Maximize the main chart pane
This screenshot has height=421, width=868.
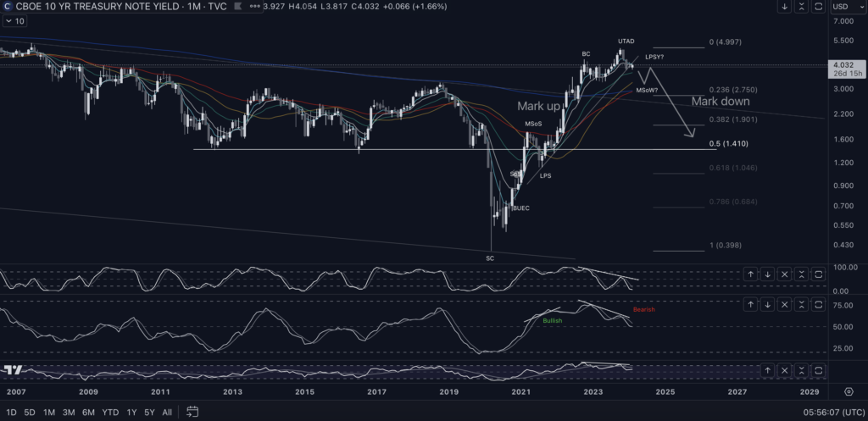818,7
